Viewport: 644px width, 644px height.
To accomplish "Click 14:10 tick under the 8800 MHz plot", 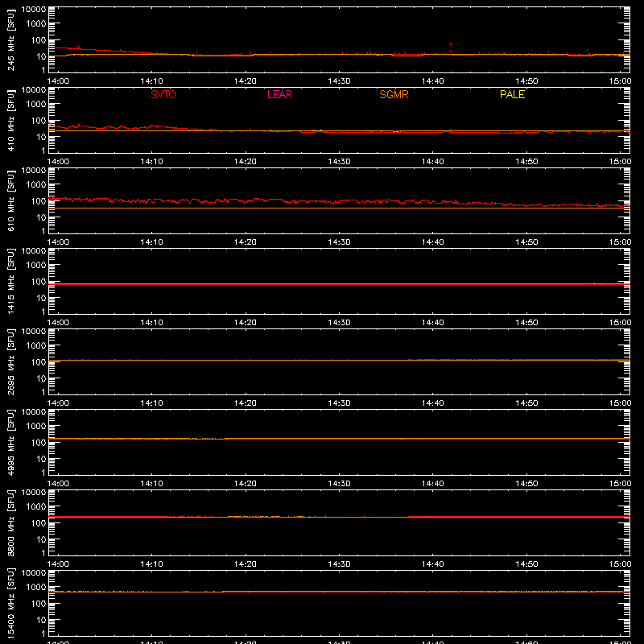I will click(x=151, y=564).
